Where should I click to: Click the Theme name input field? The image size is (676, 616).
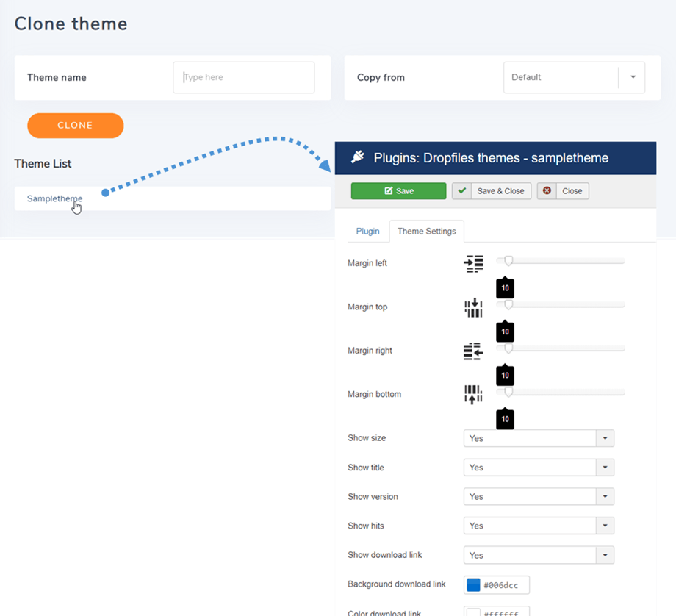coord(243,77)
